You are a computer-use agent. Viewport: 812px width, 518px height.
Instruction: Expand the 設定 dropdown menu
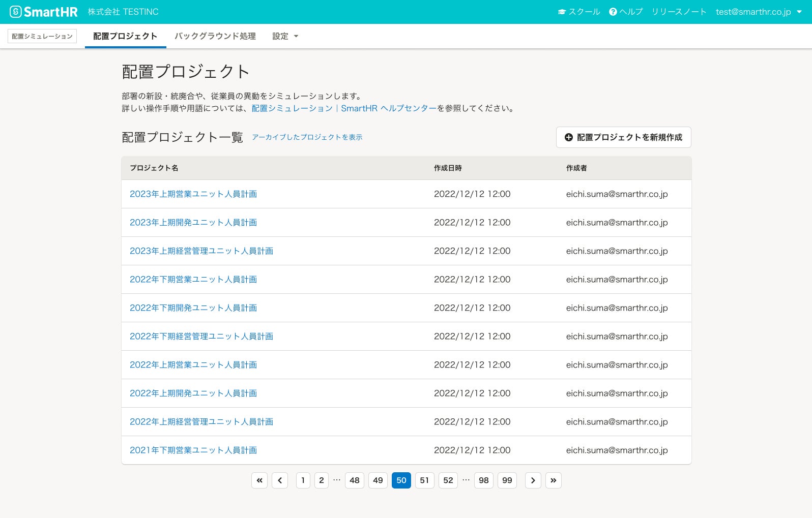[285, 36]
